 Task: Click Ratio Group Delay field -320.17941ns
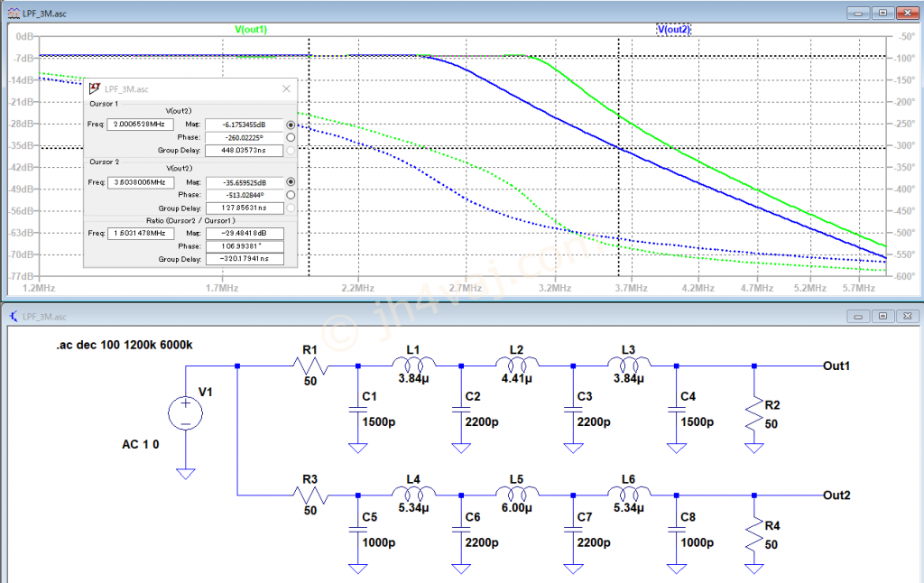(245, 259)
